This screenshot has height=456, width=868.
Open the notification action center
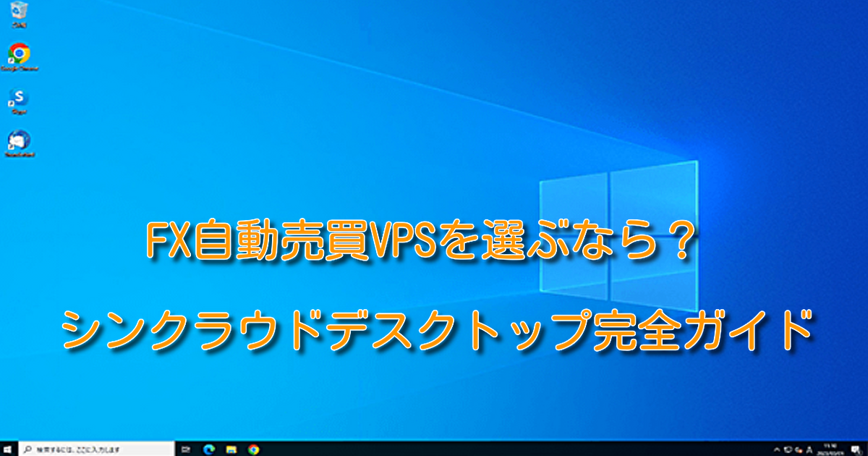(856, 449)
